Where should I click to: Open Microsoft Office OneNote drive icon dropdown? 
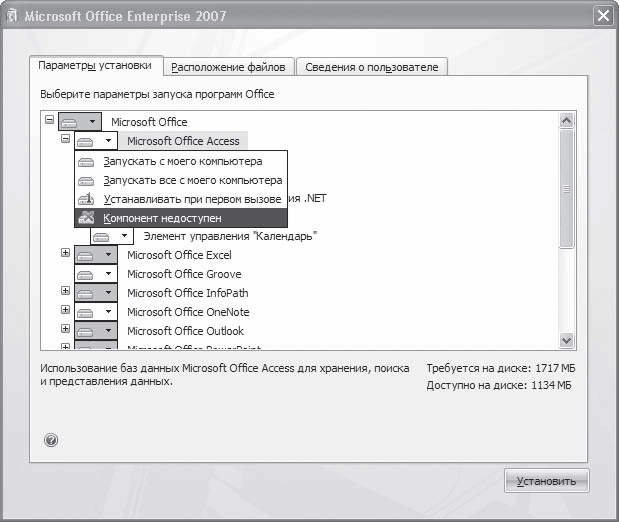pyautogui.click(x=95, y=312)
